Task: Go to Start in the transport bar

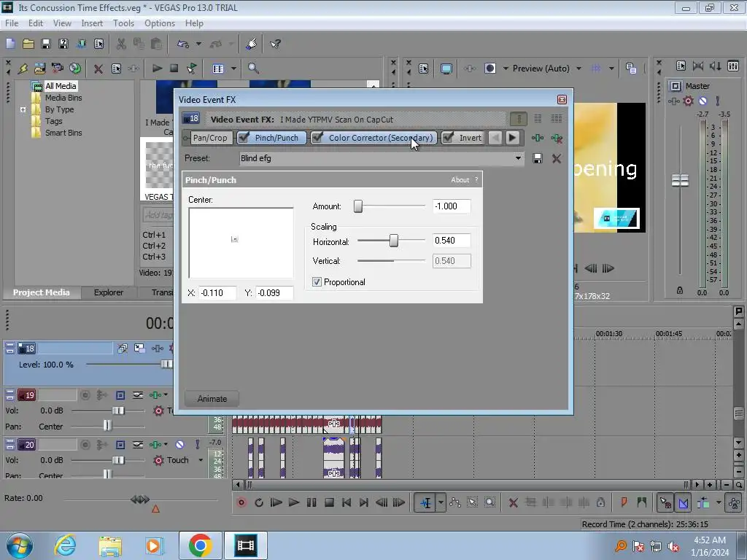Action: [x=347, y=502]
